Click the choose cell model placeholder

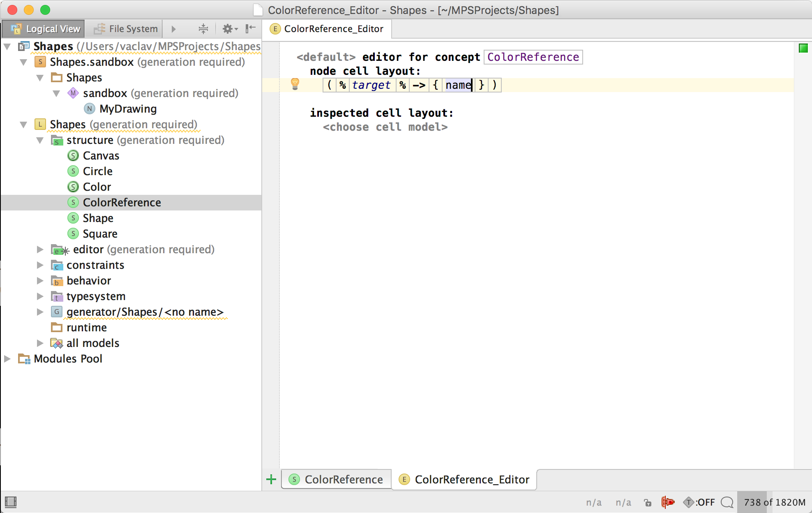tap(385, 127)
